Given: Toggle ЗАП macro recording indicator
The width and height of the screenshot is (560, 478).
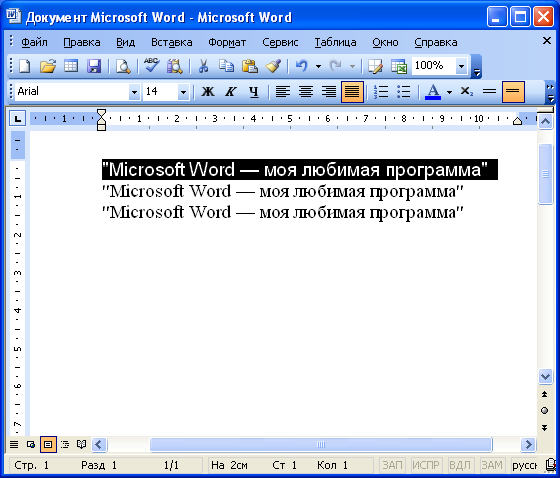Looking at the screenshot, I should [392, 465].
